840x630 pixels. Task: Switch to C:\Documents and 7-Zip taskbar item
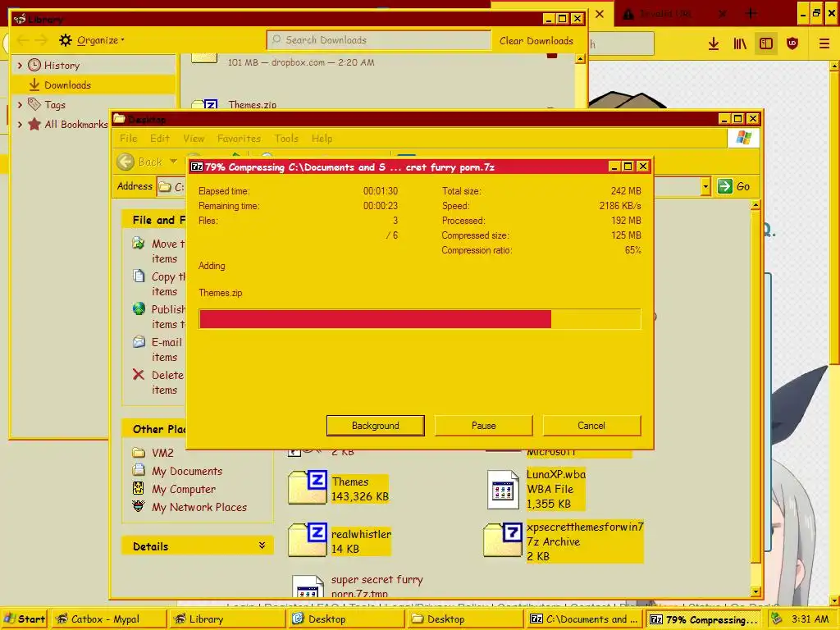[x=585, y=619]
